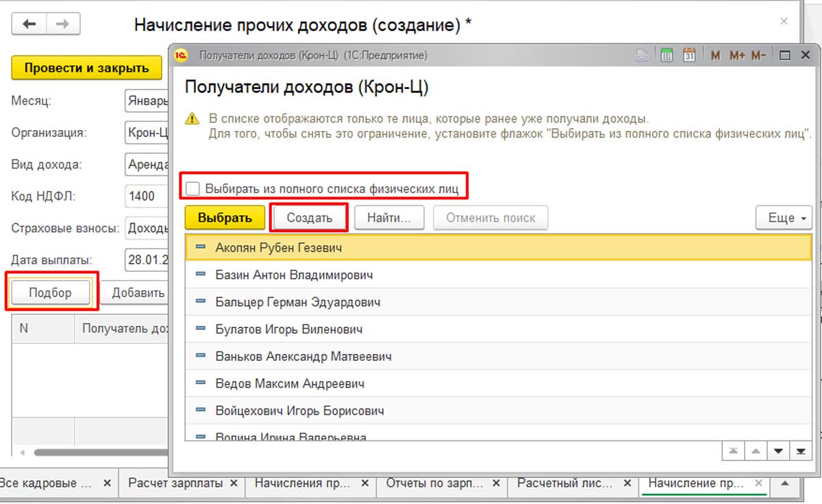Image resolution: width=822 pixels, height=504 pixels.
Task: Expand the Еще dropdown menu
Action: [784, 218]
